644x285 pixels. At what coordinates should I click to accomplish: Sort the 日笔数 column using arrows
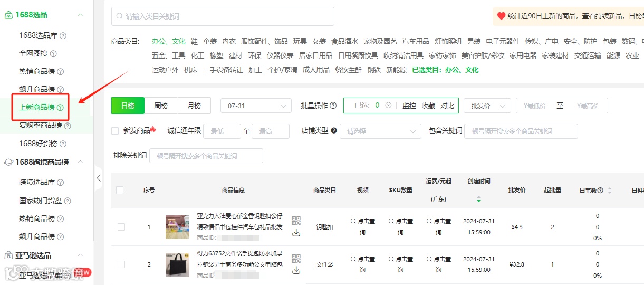tap(610, 191)
